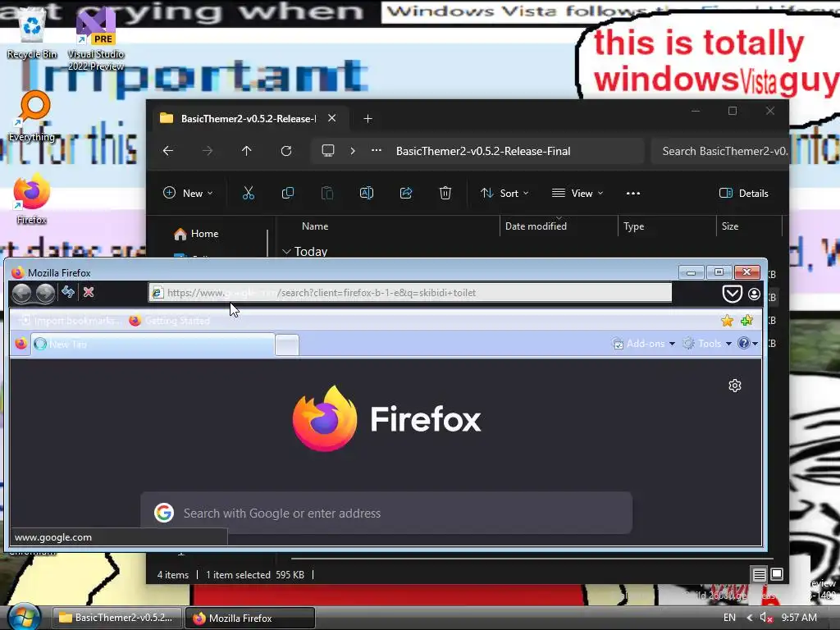Click the Size column header in File Explorer
This screenshot has height=630, width=840.
click(729, 226)
